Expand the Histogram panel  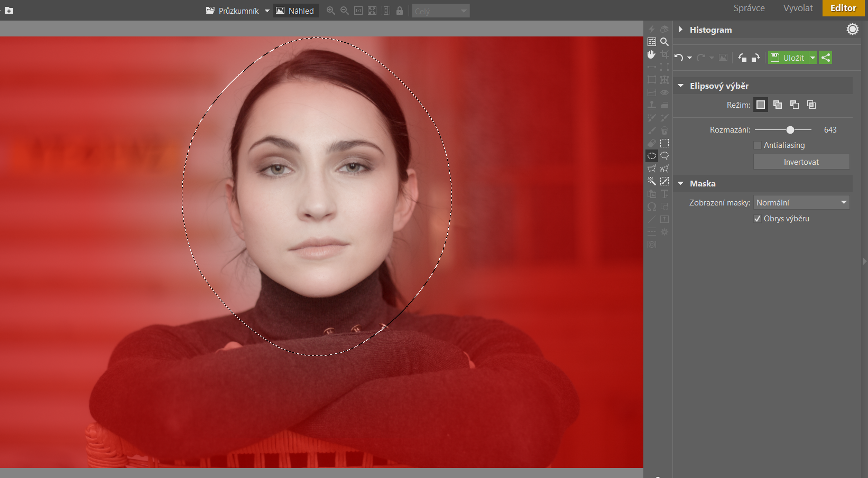coord(681,30)
